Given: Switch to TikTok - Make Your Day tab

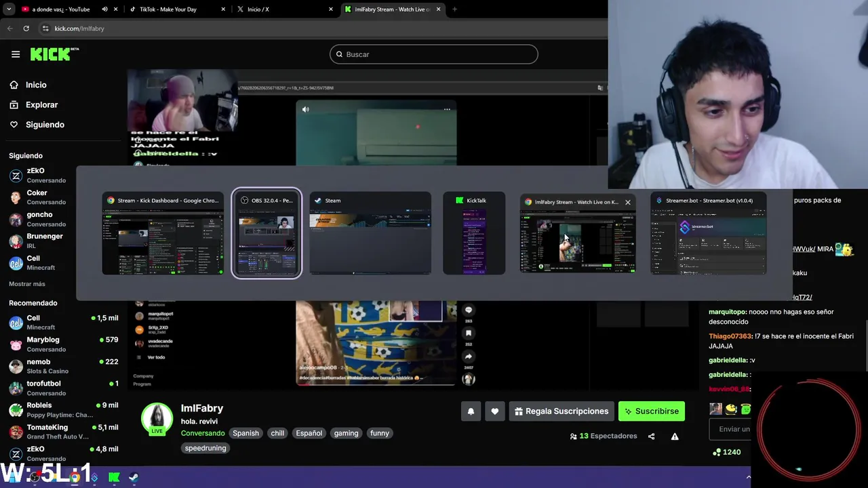Looking at the screenshot, I should 168,9.
